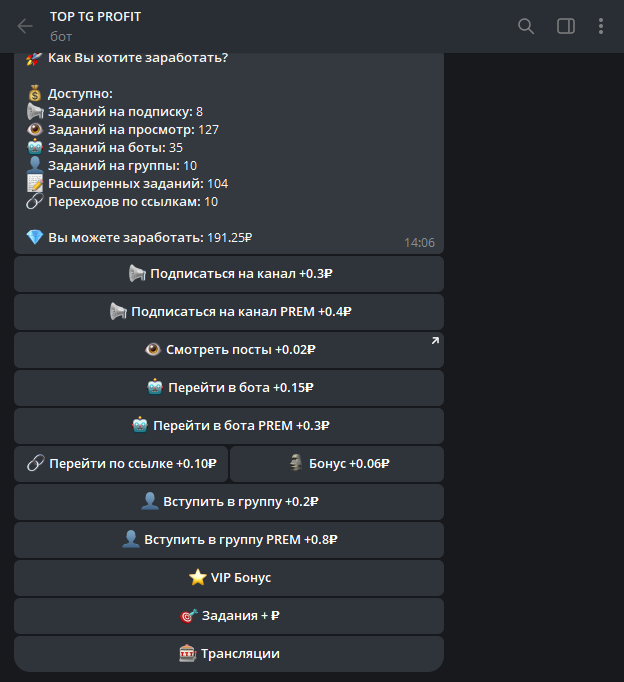The height and width of the screenshot is (682, 624).
Task: Select Вступить в группу PREM +0.8₽
Action: 229,540
